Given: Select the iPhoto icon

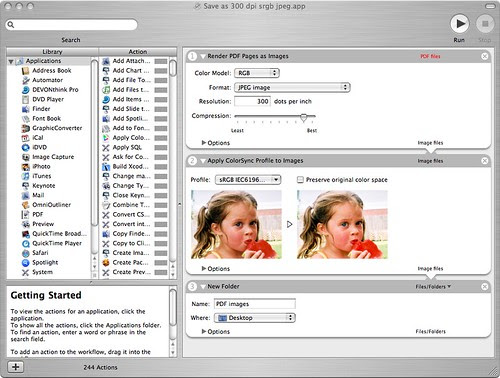Looking at the screenshot, I should (x=26, y=167).
